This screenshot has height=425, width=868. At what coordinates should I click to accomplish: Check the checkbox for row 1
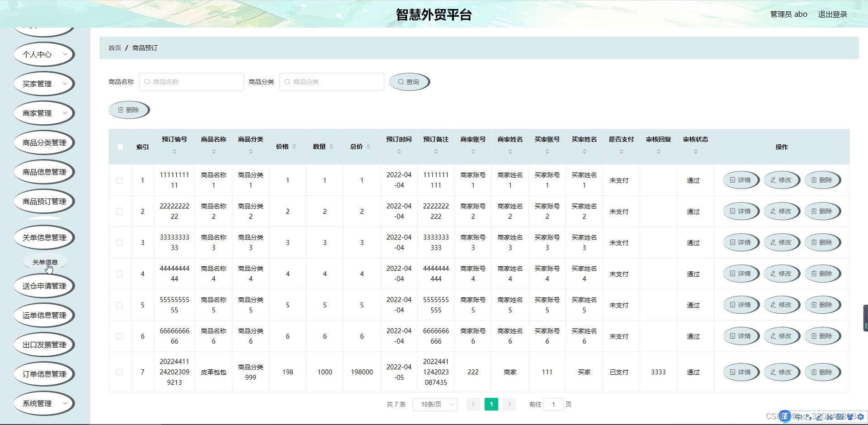click(119, 180)
